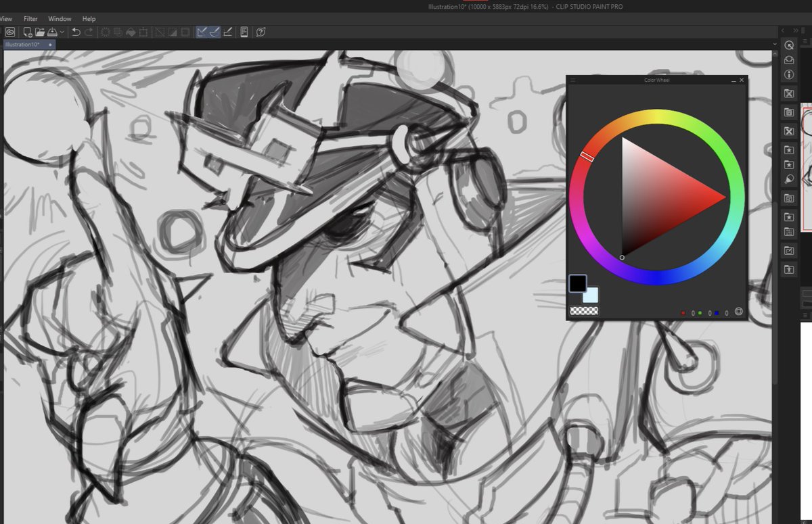Toggle Snap to Special Ruler
The height and width of the screenshot is (524, 812).
[x=214, y=32]
